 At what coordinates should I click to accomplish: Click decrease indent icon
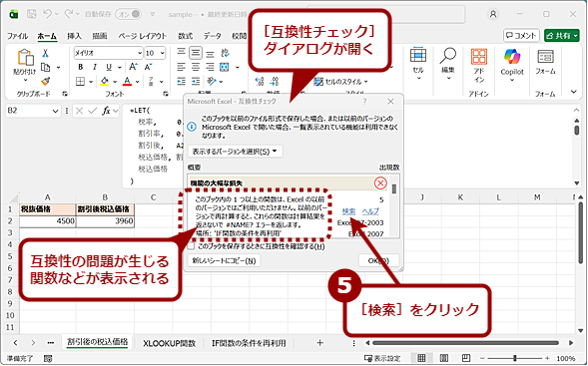(181, 82)
